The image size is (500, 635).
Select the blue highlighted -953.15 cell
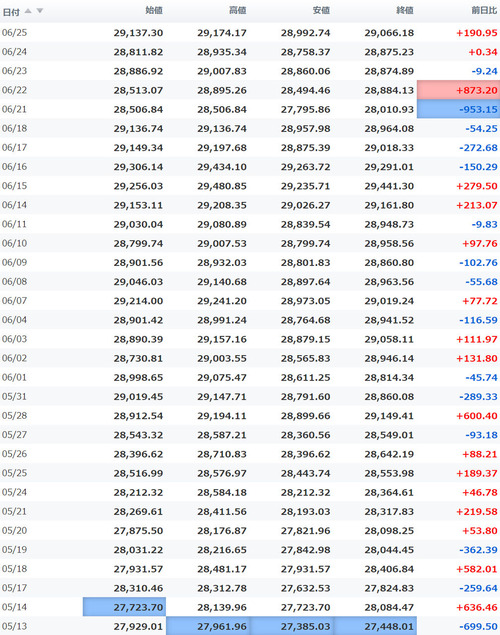click(458, 109)
